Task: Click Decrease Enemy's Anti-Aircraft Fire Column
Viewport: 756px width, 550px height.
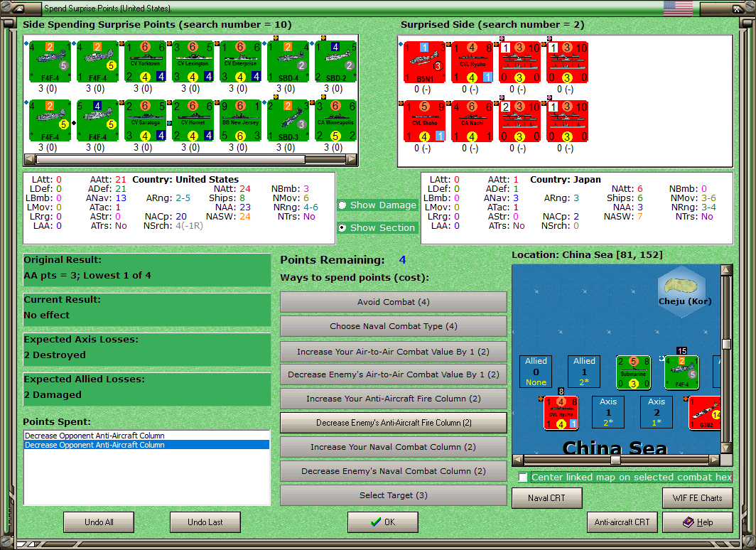Action: click(394, 423)
